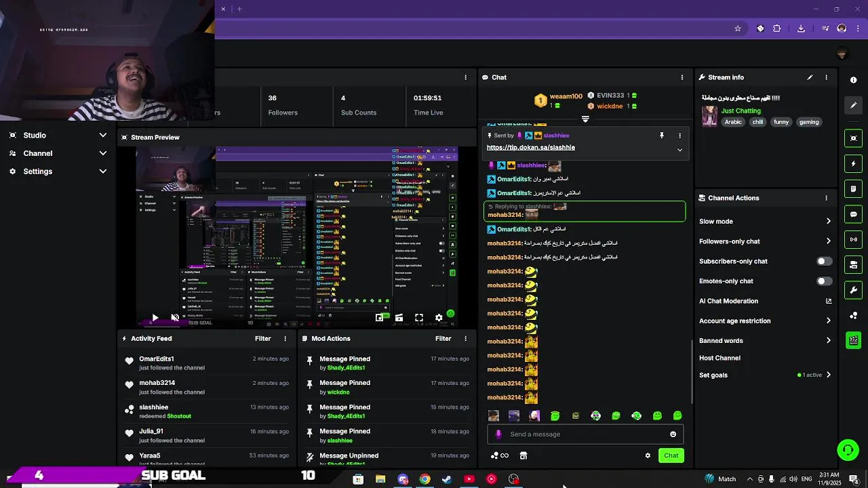Open Channel Actions three-dot menu
Screen dimensions: 868x488
tap(826, 198)
